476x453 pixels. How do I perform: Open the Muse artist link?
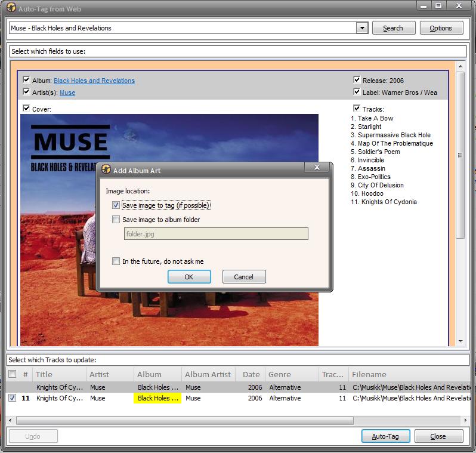(67, 93)
